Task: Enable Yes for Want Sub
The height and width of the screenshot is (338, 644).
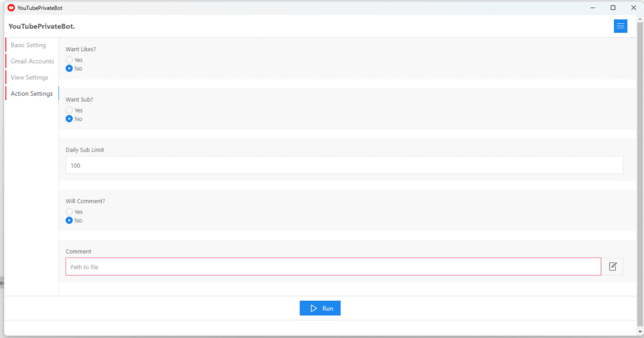Action: tap(69, 110)
